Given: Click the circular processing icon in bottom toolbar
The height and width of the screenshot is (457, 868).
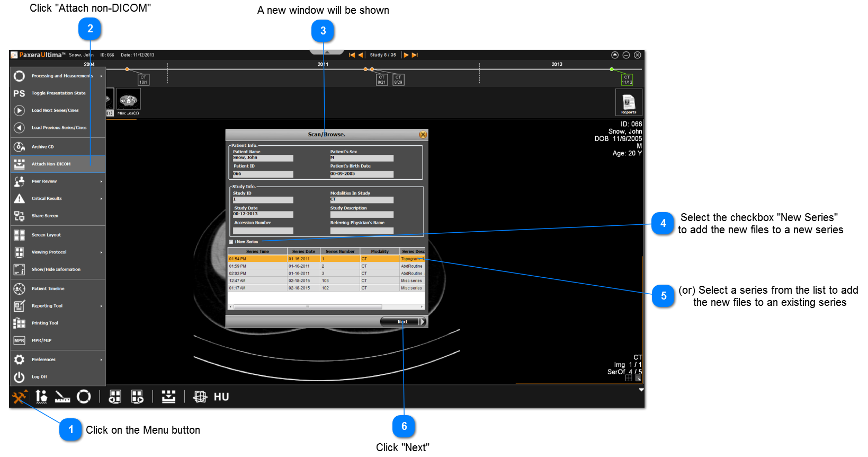Looking at the screenshot, I should coord(84,397).
